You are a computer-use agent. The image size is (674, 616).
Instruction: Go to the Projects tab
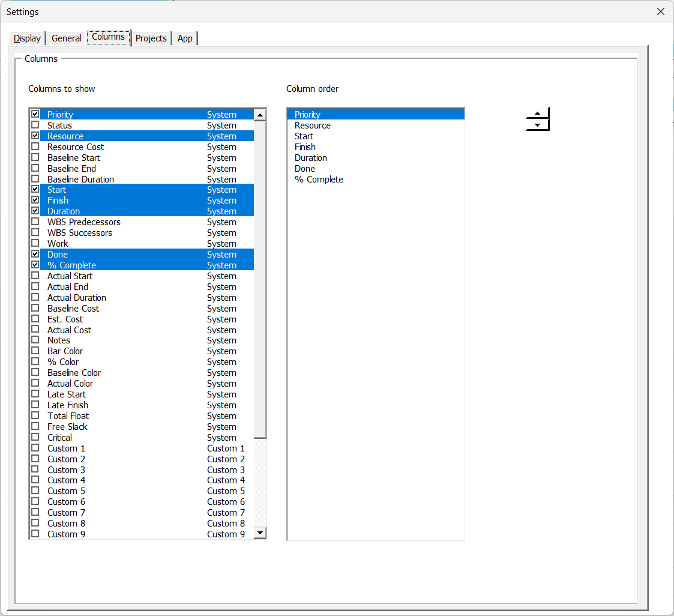pos(151,38)
